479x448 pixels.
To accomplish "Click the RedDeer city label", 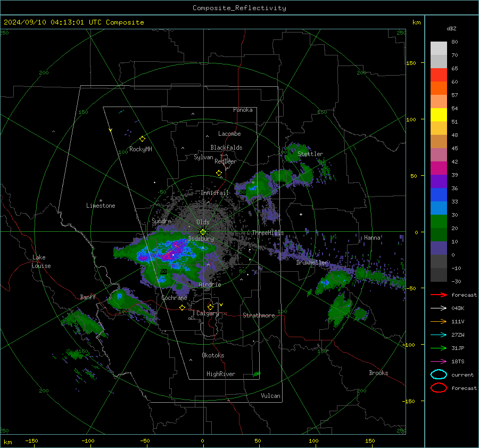I will click(x=226, y=161).
